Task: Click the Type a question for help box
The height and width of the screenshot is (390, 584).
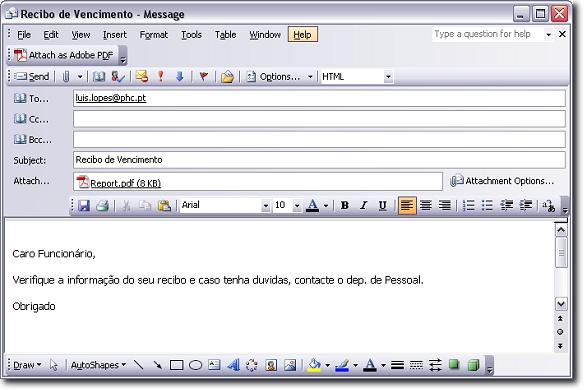Action: 487,34
